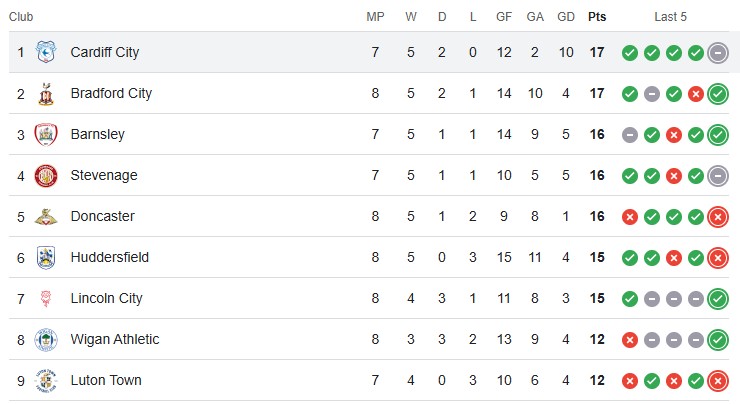Click the Lincoln City club crest
Viewport: 740px width, 404px height.
tap(46, 299)
